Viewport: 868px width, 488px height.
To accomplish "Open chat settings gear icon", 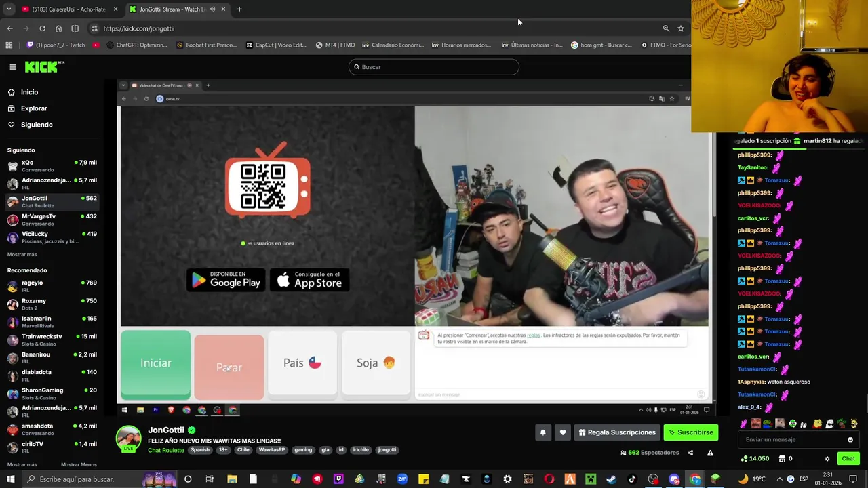I will pyautogui.click(x=827, y=459).
